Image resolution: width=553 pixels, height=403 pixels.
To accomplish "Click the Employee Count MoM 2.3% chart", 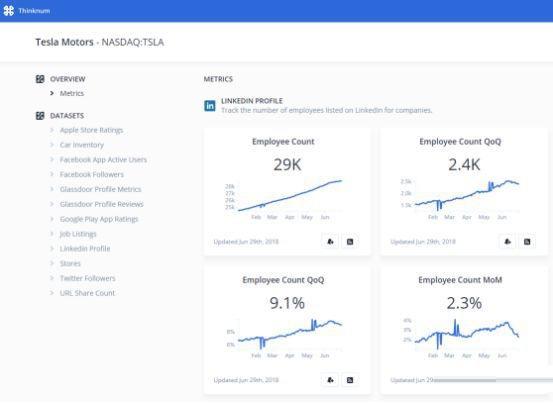I will [x=460, y=338].
